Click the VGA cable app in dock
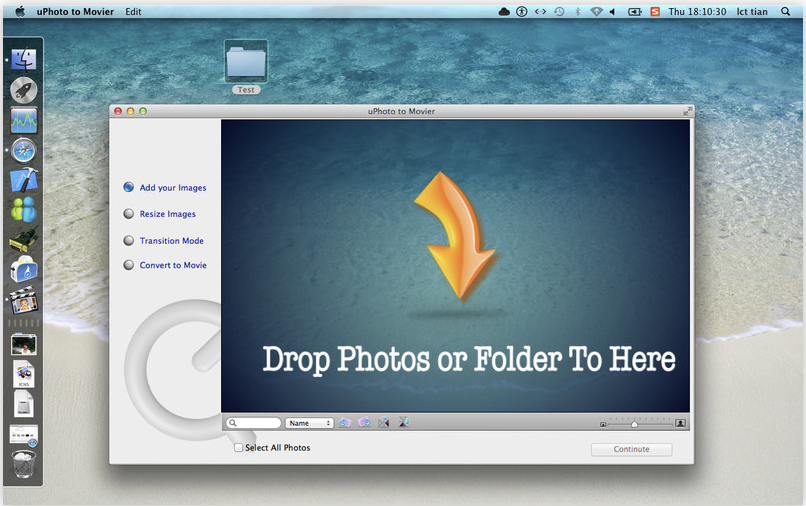 click(24, 239)
